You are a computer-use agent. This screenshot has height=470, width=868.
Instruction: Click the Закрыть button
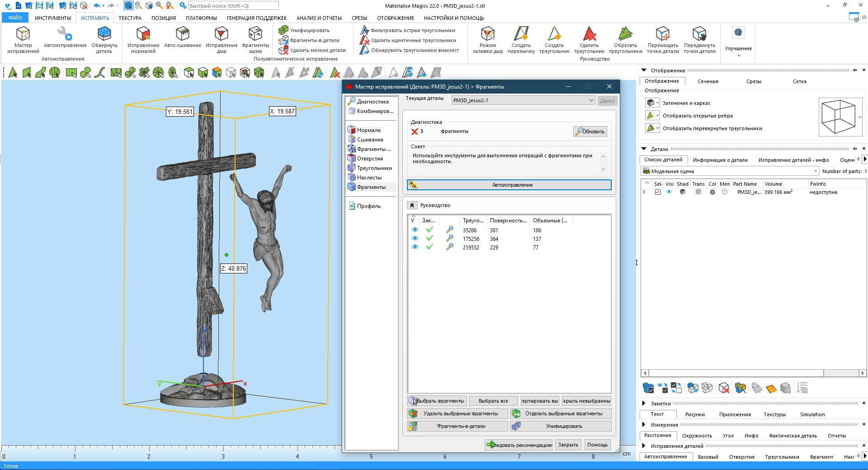coord(568,445)
